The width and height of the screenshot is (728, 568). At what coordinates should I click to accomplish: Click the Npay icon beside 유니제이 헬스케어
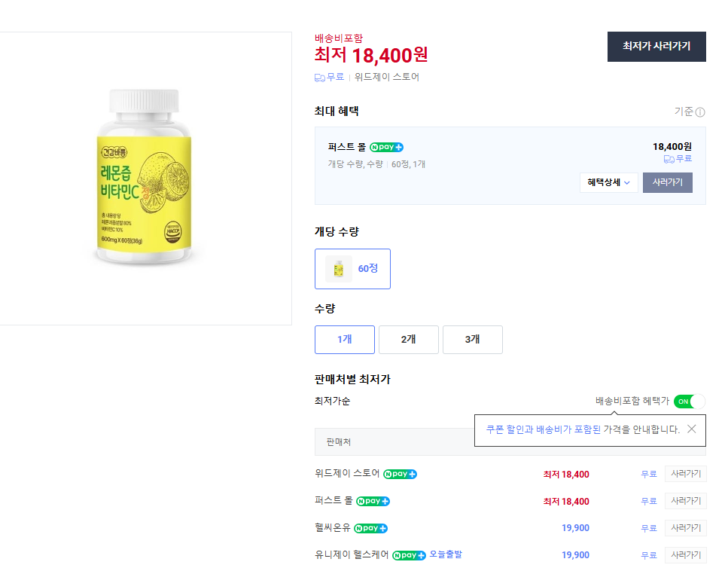pyautogui.click(x=409, y=555)
